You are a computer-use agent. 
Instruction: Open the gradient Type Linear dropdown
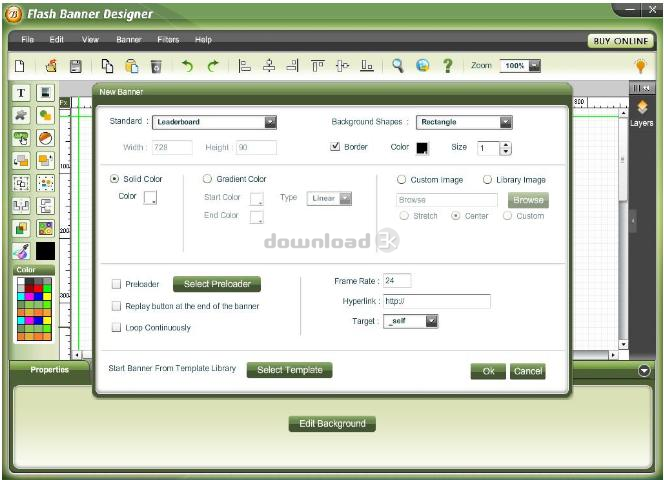click(329, 198)
